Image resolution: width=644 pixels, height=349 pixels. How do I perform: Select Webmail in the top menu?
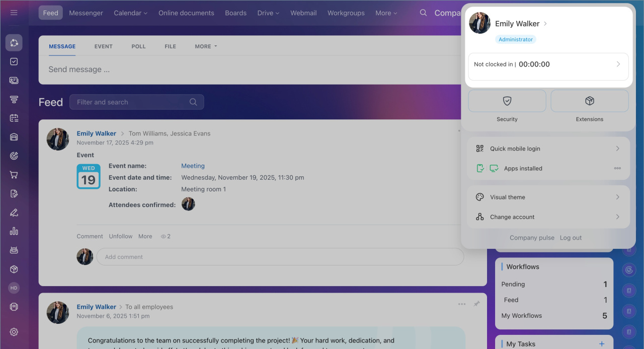(x=303, y=13)
